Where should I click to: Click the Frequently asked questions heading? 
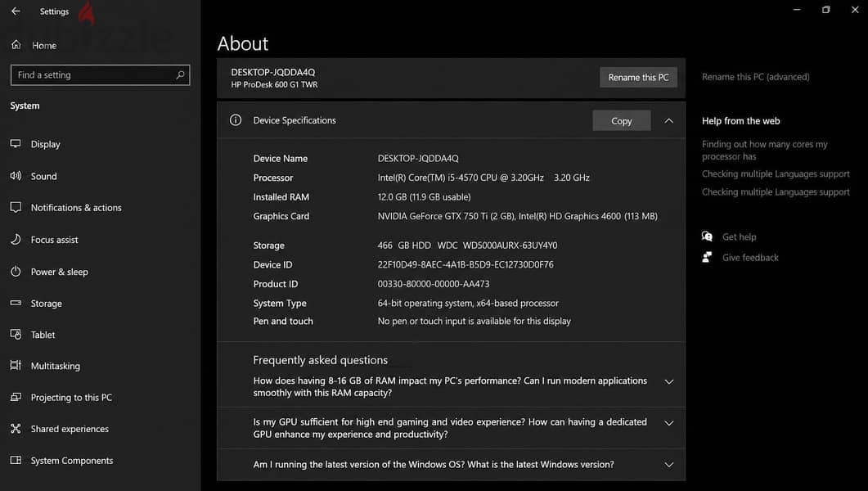320,360
